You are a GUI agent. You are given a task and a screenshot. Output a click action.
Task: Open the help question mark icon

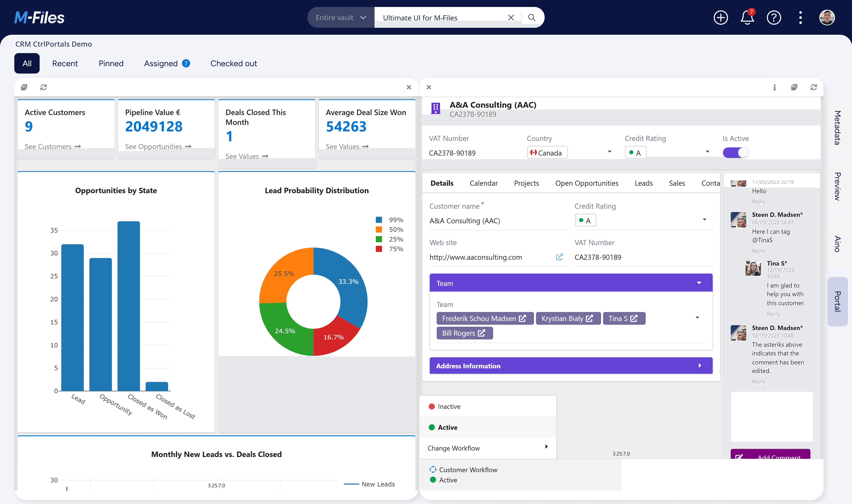pyautogui.click(x=774, y=18)
